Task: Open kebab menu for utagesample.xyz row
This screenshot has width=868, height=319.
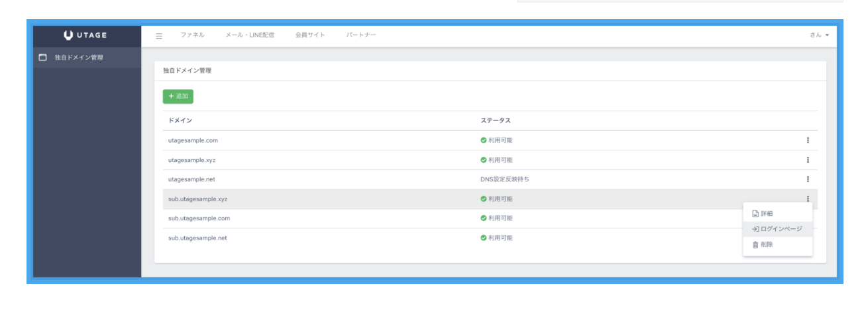Action: (808, 159)
